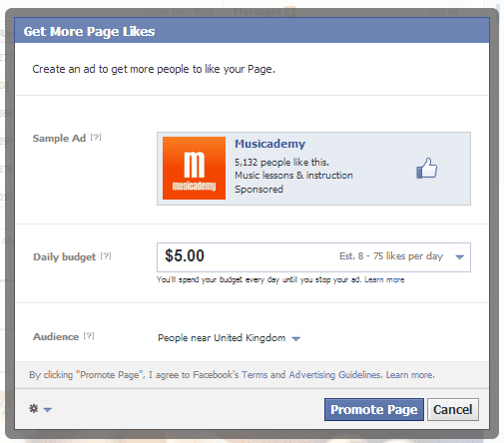504x443 pixels.
Task: Open the Daily budget help question mark
Action: tap(106, 256)
